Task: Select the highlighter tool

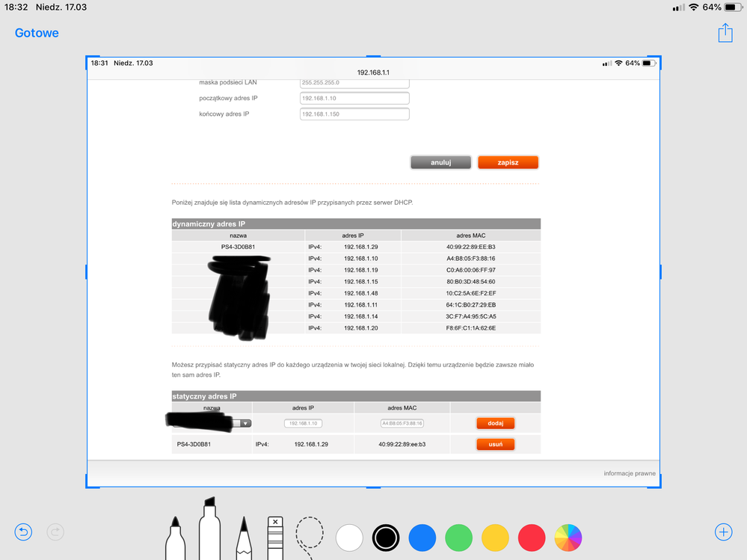Action: point(209,529)
